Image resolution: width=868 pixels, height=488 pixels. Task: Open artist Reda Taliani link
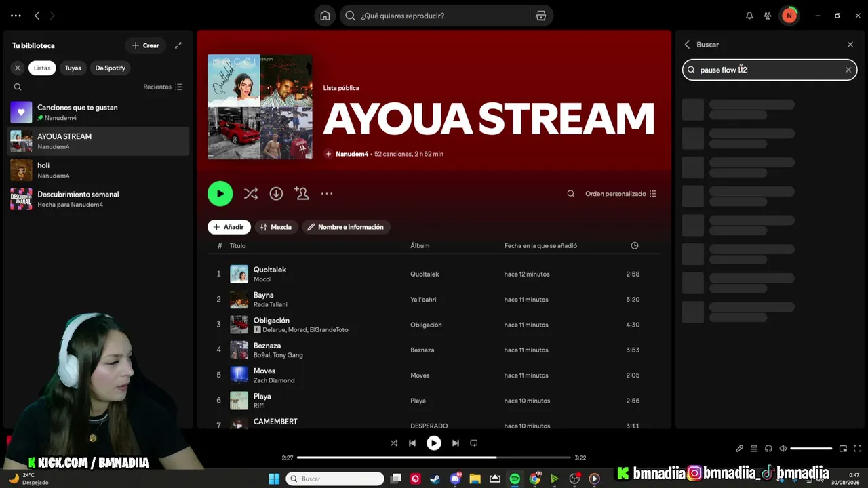[x=271, y=304]
